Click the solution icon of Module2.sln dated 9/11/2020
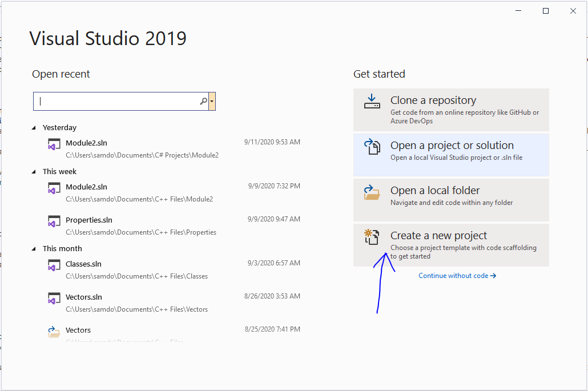The image size is (588, 391). coord(54,144)
